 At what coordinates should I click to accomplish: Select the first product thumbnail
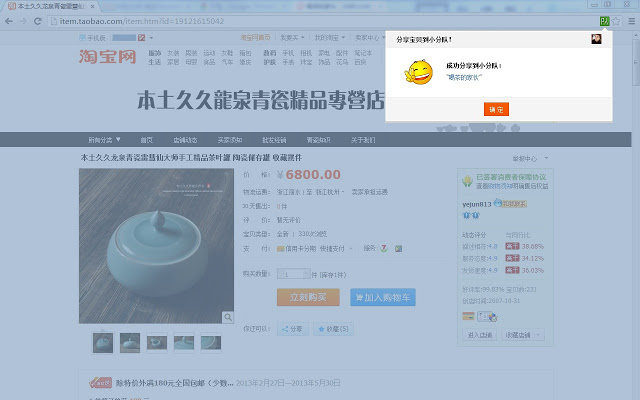[x=103, y=342]
